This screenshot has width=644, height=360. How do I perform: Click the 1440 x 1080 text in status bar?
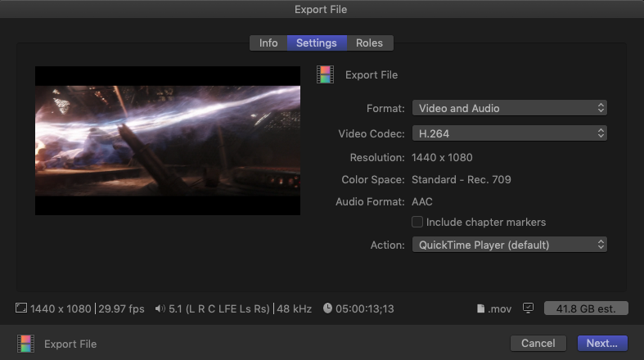(x=61, y=308)
